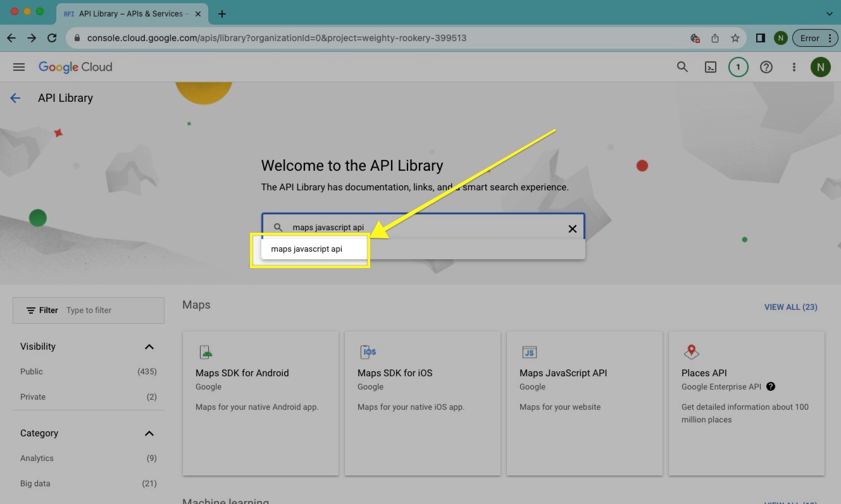The width and height of the screenshot is (841, 504).
Task: Click cookie blocked icon in address bar
Action: [x=695, y=38]
